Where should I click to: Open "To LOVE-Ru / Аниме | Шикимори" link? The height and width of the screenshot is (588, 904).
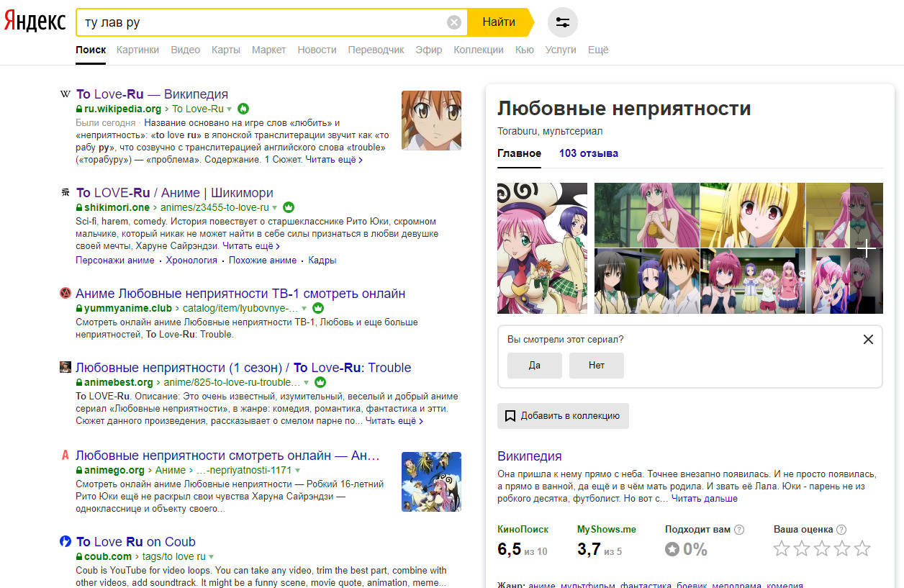[175, 192]
